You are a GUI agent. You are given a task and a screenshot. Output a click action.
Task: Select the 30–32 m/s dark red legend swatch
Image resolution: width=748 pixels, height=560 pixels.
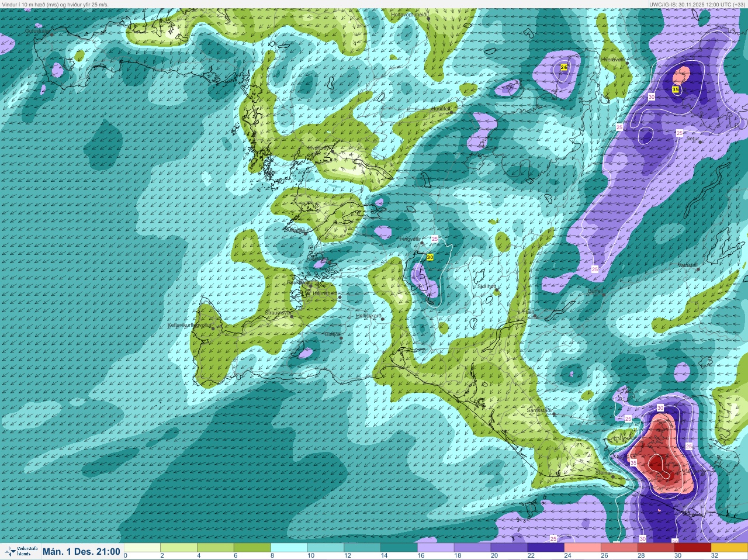click(x=693, y=548)
